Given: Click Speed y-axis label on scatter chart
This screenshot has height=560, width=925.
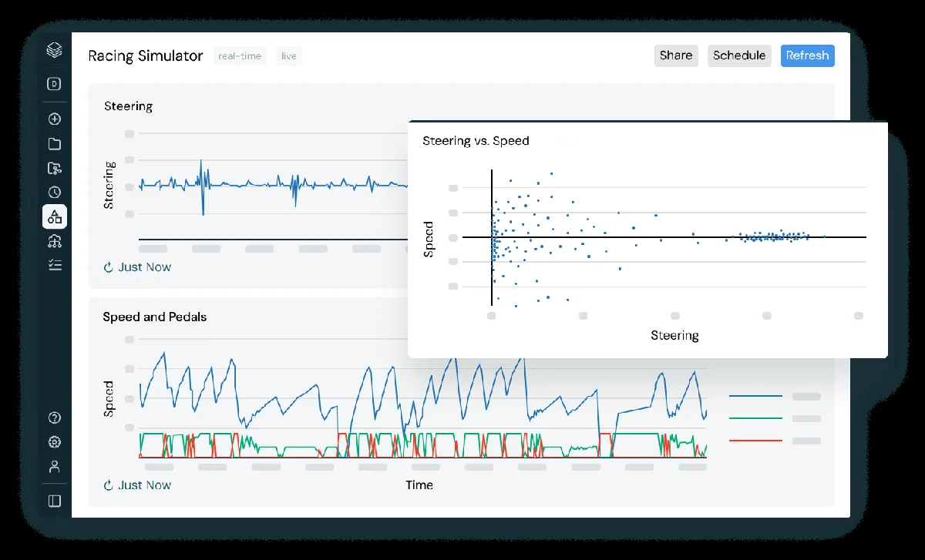Looking at the screenshot, I should tap(429, 240).
